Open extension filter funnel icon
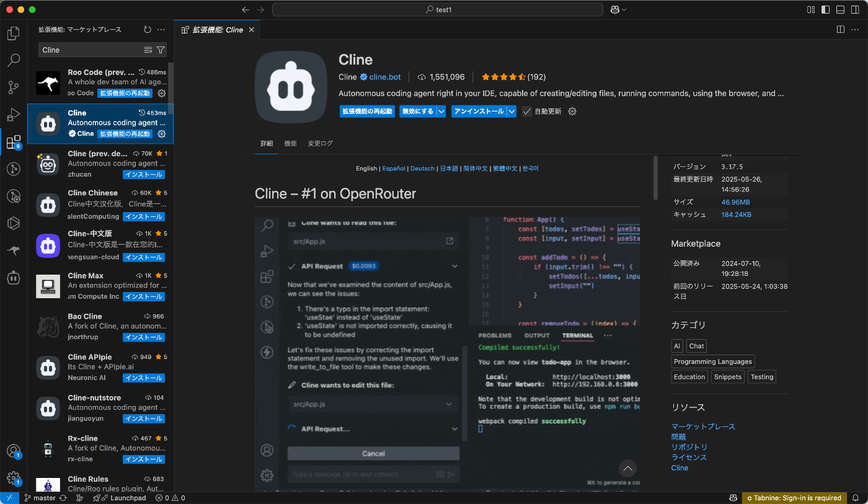 point(161,50)
